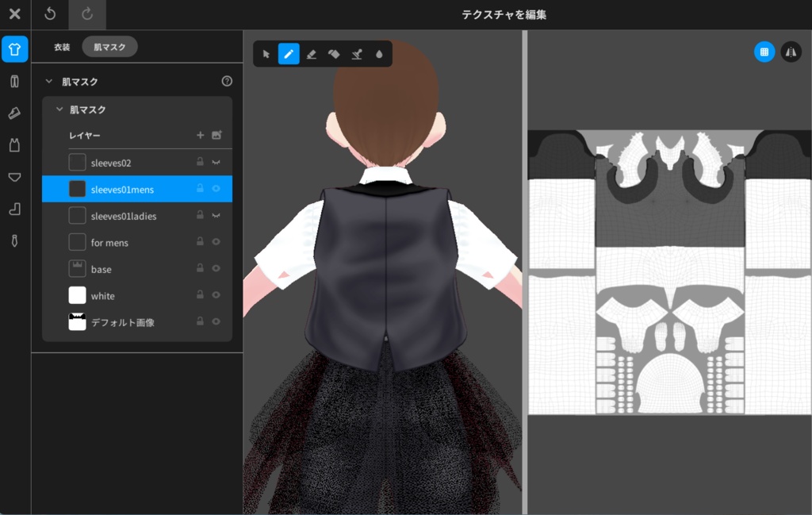Lock the sleeves02 layer
The image size is (812, 515).
click(200, 162)
